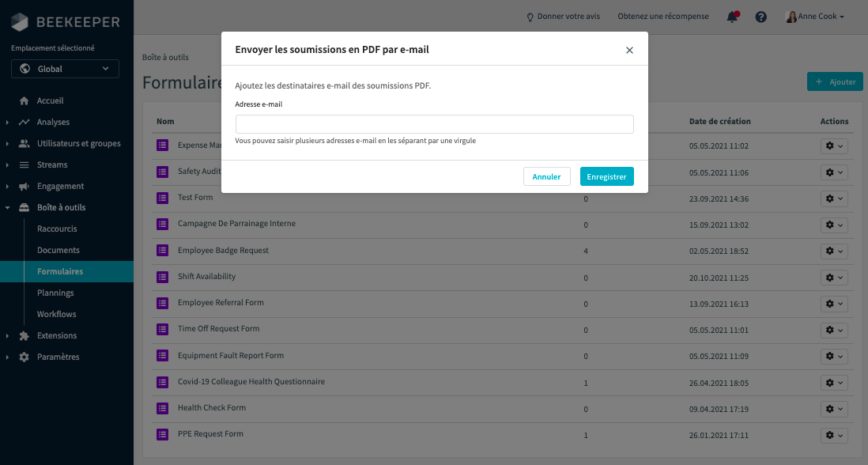Expand the Engagement sidebar section

pos(7,187)
